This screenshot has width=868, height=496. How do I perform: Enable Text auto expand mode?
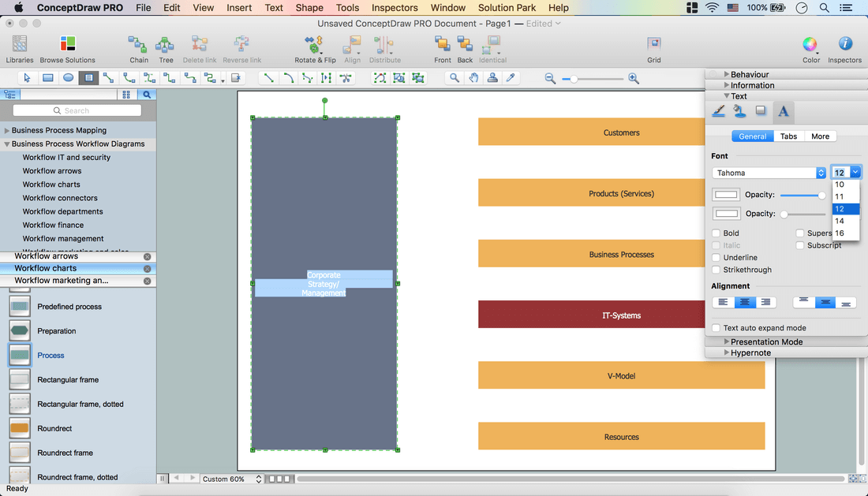[x=716, y=328]
